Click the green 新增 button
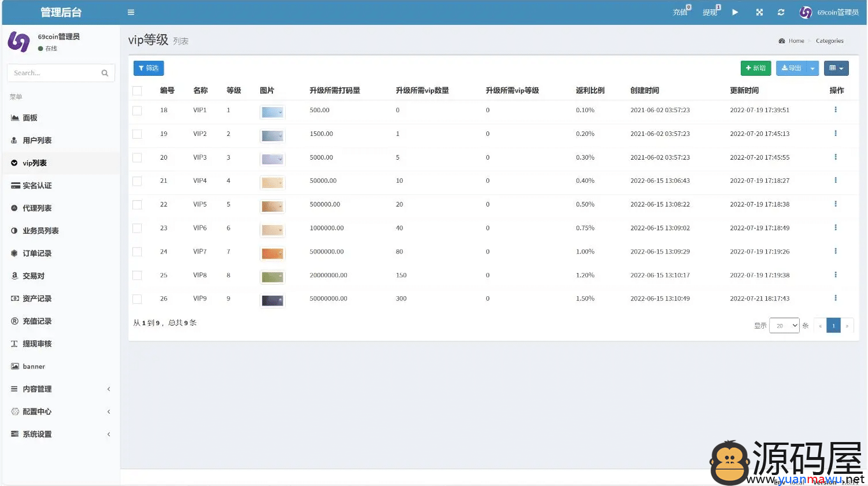This screenshot has width=868, height=486. click(756, 68)
